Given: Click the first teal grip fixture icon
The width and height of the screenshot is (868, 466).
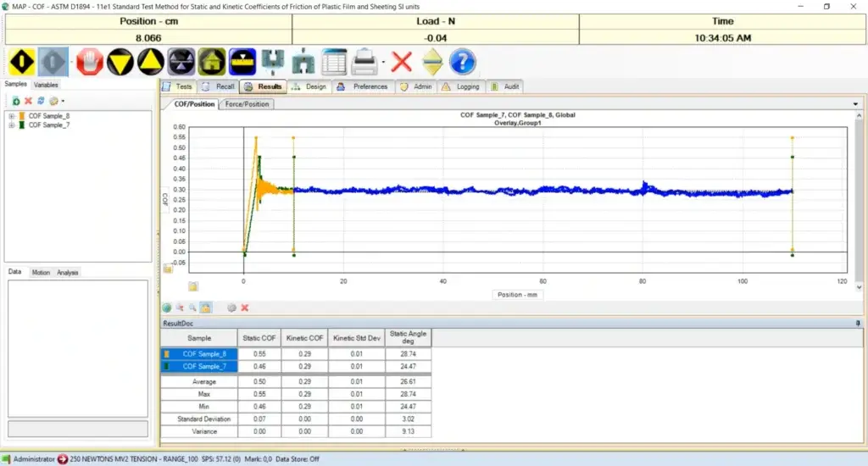Looking at the screenshot, I should (x=273, y=62).
